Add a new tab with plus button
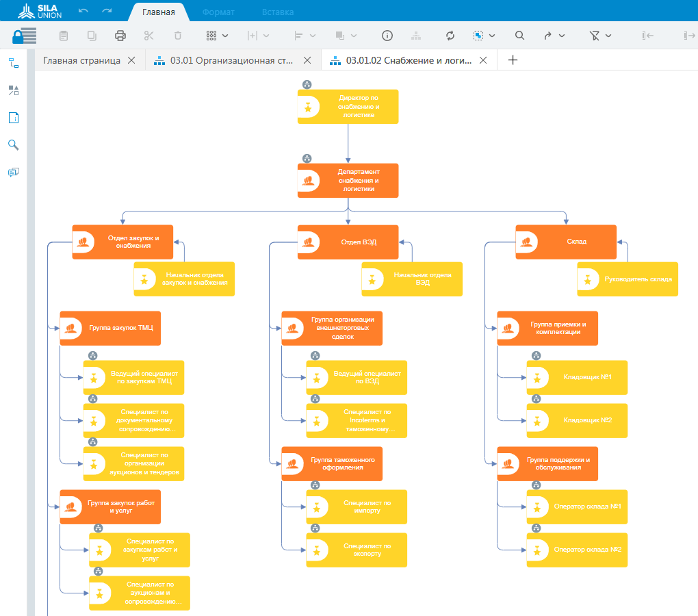 (513, 60)
